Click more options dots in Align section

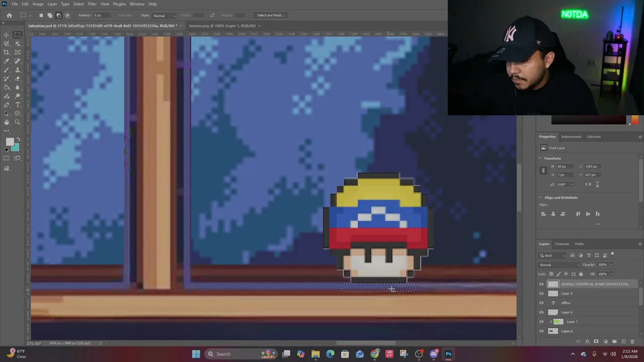click(x=598, y=224)
